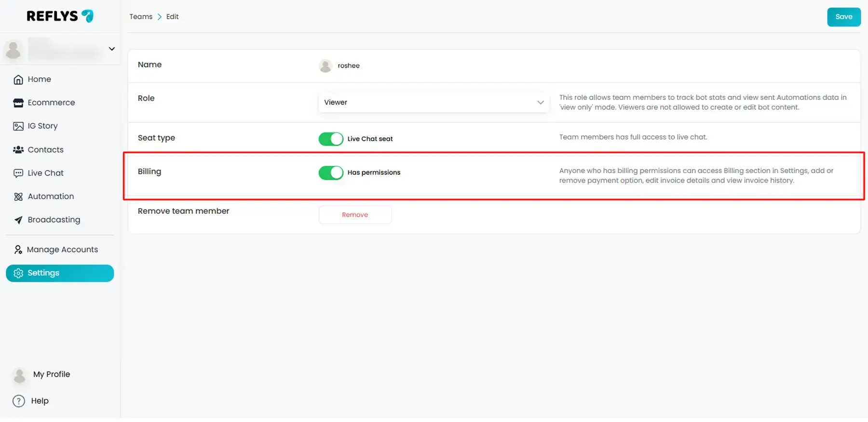The height and width of the screenshot is (422, 868).
Task: Expand the account switcher chevron
Action: (112, 49)
